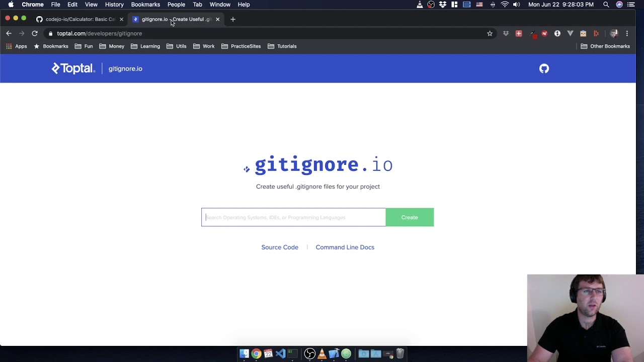Expand the PracticeSites bookmarks folder
The height and width of the screenshot is (362, 644).
pyautogui.click(x=241, y=46)
